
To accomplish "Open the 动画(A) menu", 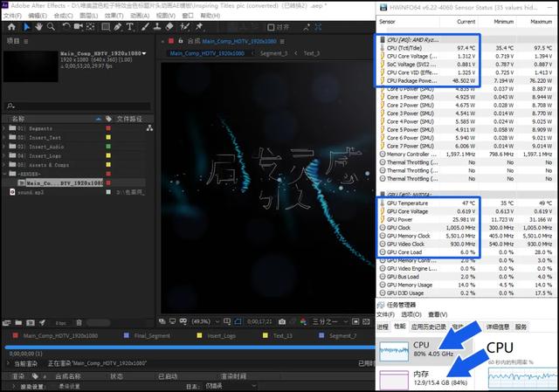I will click(x=140, y=16).
